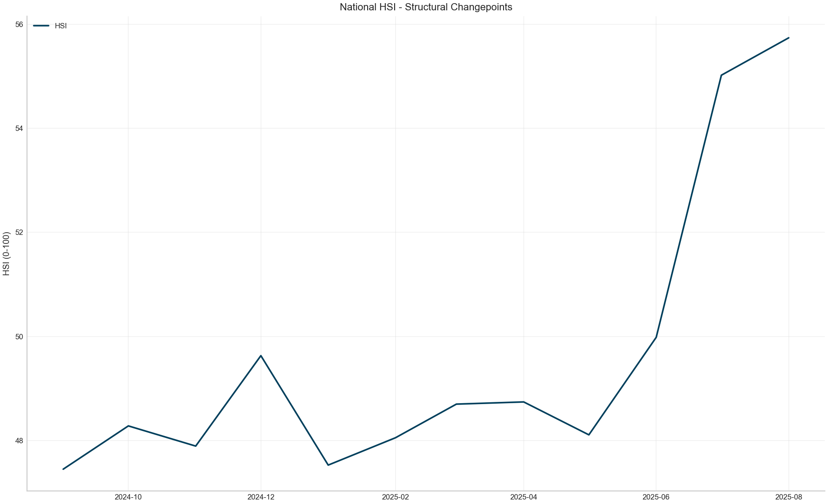The image size is (828, 504).
Task: Click the HSI line peak at 2024-12
Action: pyautogui.click(x=261, y=355)
